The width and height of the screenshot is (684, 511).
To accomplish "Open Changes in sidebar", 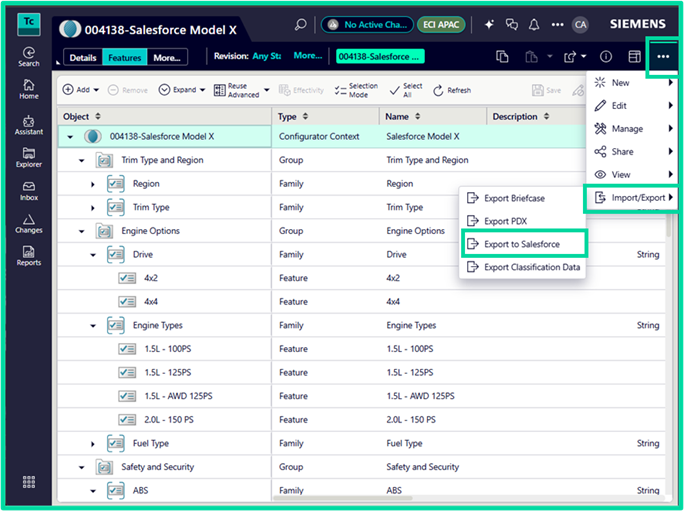I will [29, 224].
